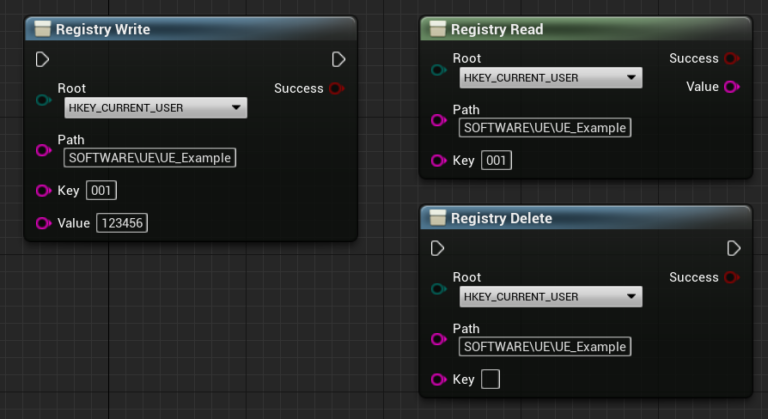The height and width of the screenshot is (419, 768).
Task: Click Registry Delete input execution pin
Action: pos(437,248)
